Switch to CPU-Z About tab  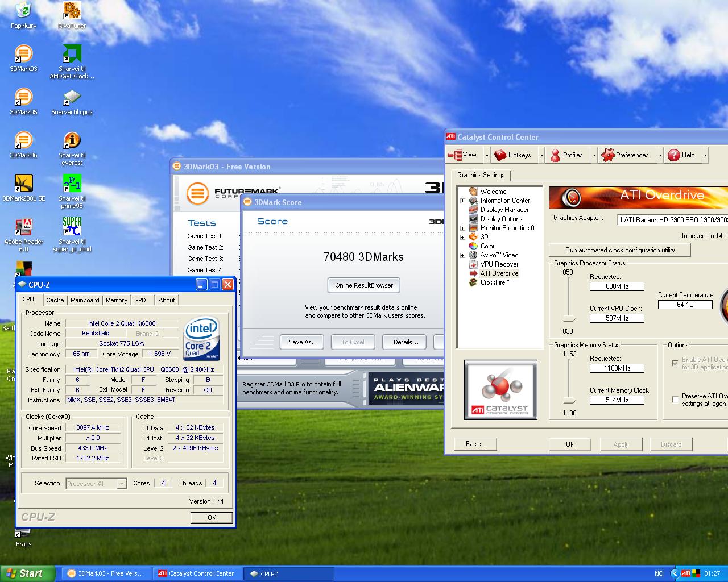click(x=167, y=300)
